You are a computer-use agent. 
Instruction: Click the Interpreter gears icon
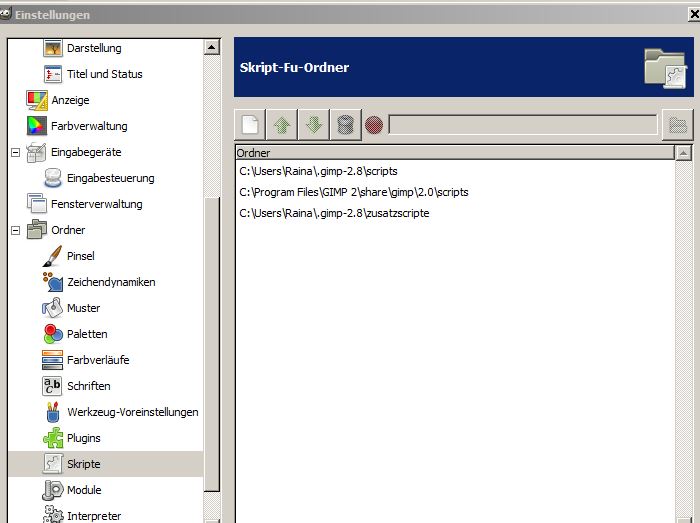[53, 515]
